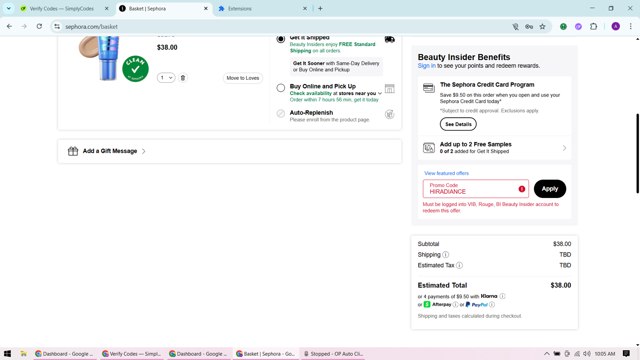The height and width of the screenshot is (360, 640).
Task: Select the Auto-Replenish option
Action: click(280, 113)
